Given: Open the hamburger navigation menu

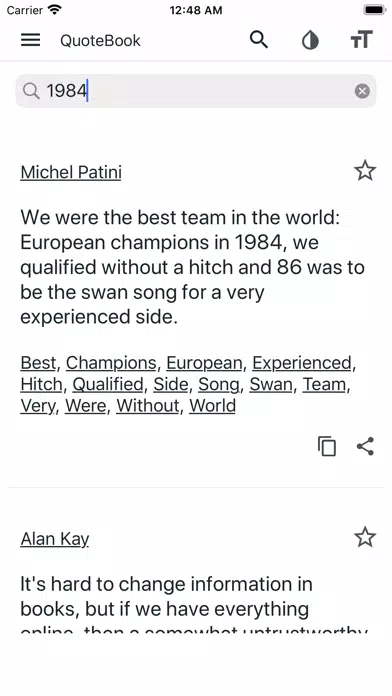Looking at the screenshot, I should 31,40.
